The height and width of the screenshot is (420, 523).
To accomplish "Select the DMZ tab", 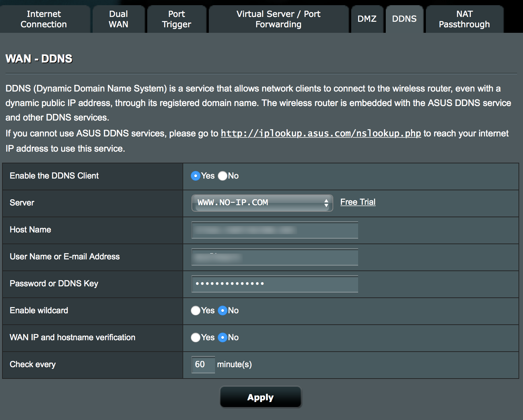I will [367, 19].
